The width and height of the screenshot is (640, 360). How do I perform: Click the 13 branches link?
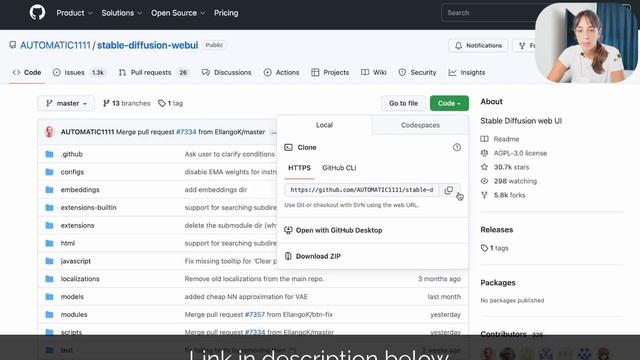127,103
